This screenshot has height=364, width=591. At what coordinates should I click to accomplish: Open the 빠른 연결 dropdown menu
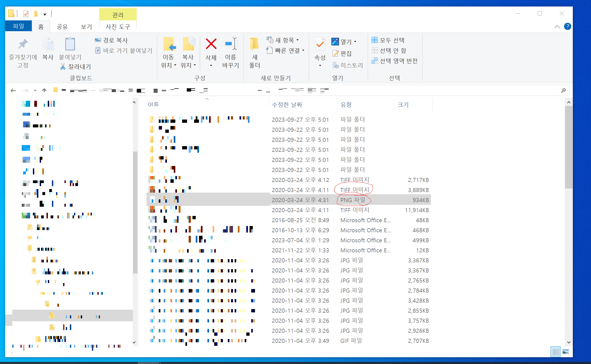coord(303,51)
